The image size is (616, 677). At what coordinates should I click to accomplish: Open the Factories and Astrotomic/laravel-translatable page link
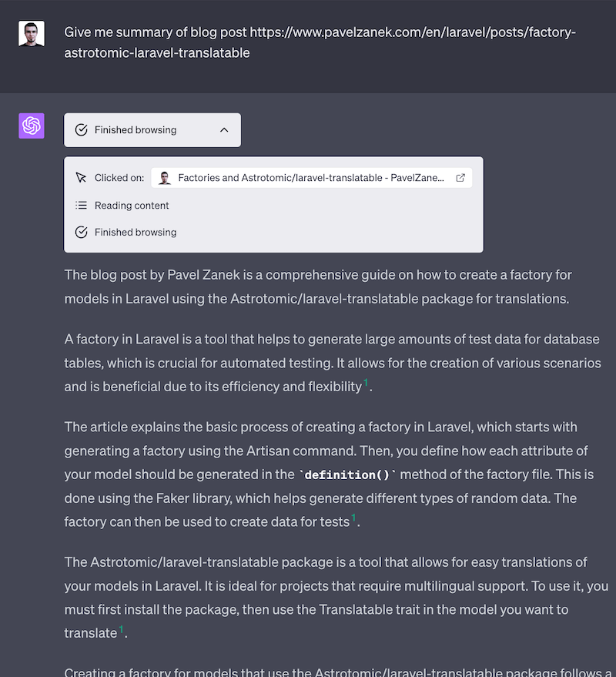click(x=310, y=178)
